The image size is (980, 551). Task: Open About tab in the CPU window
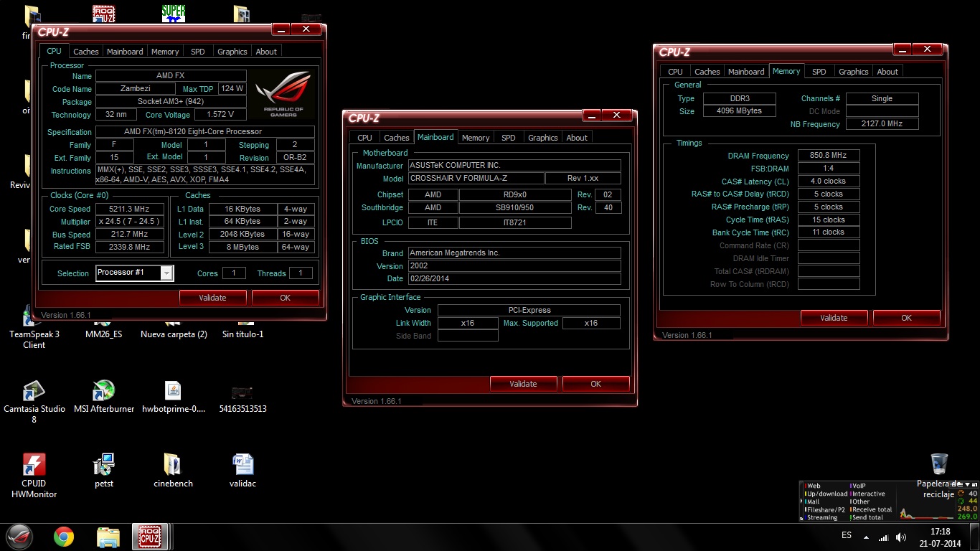(x=266, y=52)
